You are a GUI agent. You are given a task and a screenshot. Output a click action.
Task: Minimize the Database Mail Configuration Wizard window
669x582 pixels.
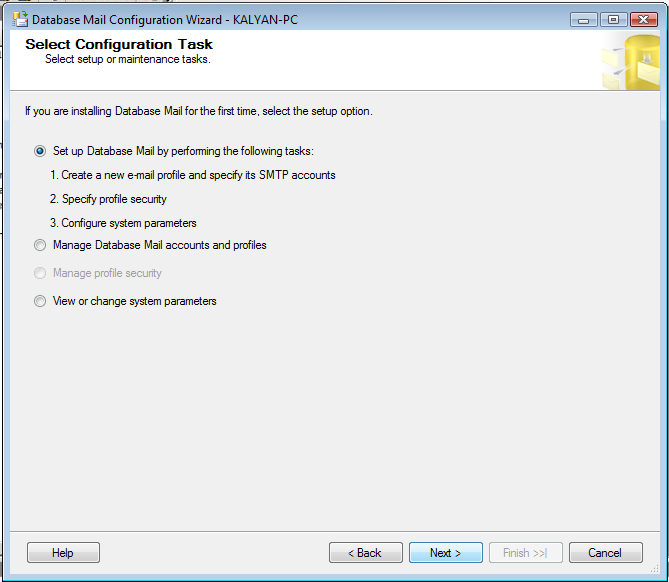[x=583, y=20]
